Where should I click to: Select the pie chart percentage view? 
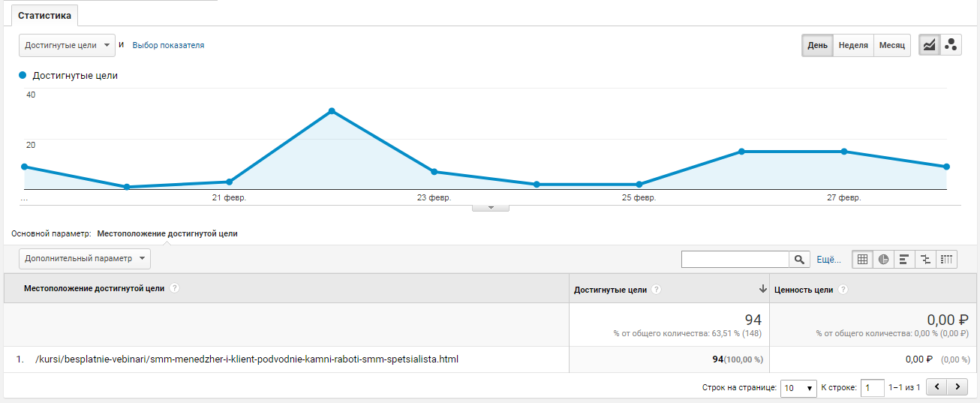(x=883, y=260)
